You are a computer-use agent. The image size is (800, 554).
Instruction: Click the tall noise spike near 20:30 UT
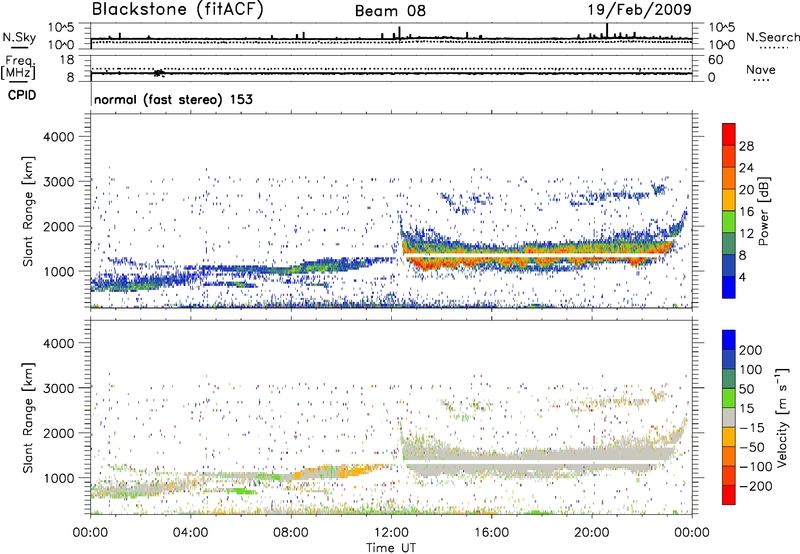[607, 31]
